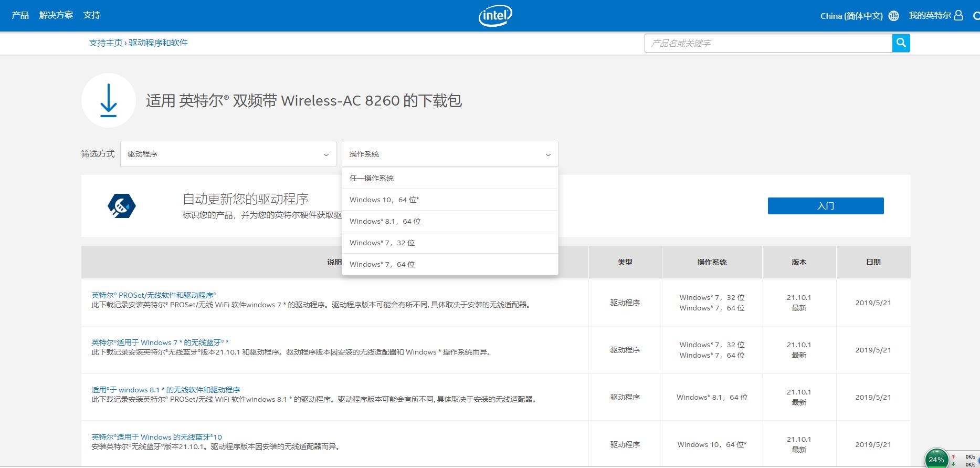Click the 操作系统 table column header
This screenshot has height=468, width=980.
pyautogui.click(x=712, y=262)
